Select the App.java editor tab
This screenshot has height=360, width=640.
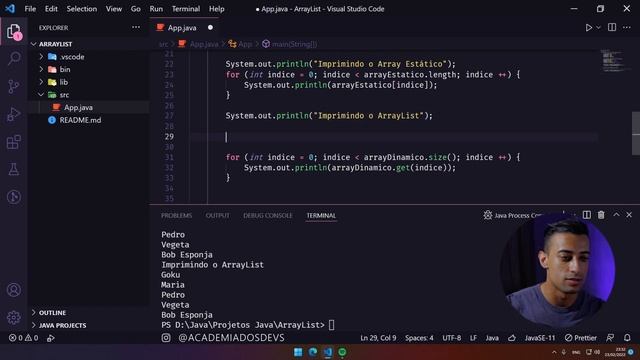184,27
